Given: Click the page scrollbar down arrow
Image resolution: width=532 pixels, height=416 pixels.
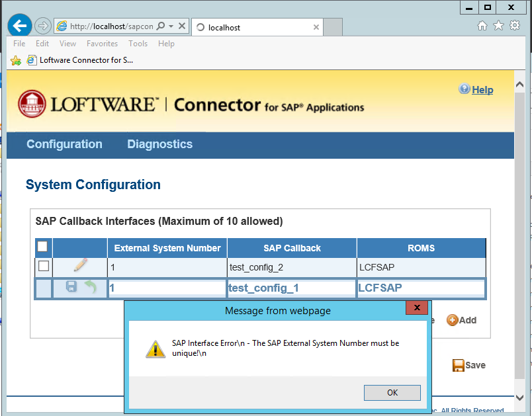Looking at the screenshot, I should [x=519, y=397].
